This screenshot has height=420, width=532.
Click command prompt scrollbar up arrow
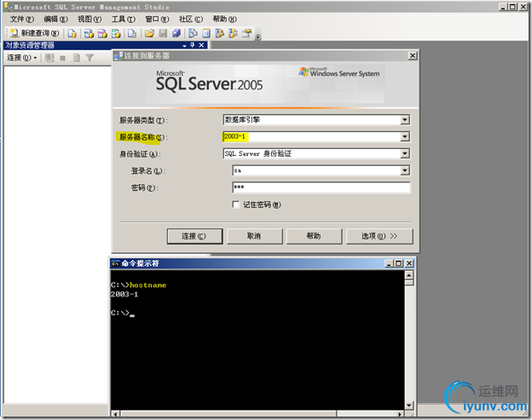coord(409,275)
